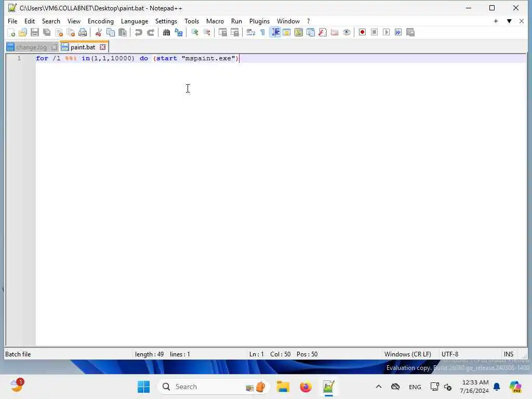Open the Settings menu
The width and height of the screenshot is (532, 399).
(166, 21)
